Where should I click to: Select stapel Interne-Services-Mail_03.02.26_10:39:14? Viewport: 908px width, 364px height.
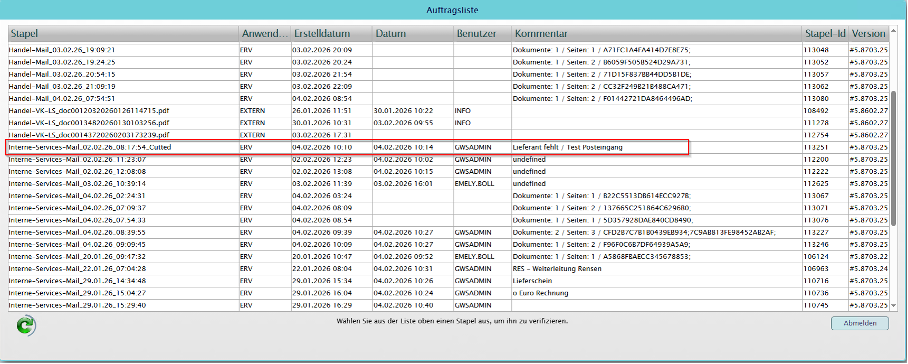[x=77, y=183]
